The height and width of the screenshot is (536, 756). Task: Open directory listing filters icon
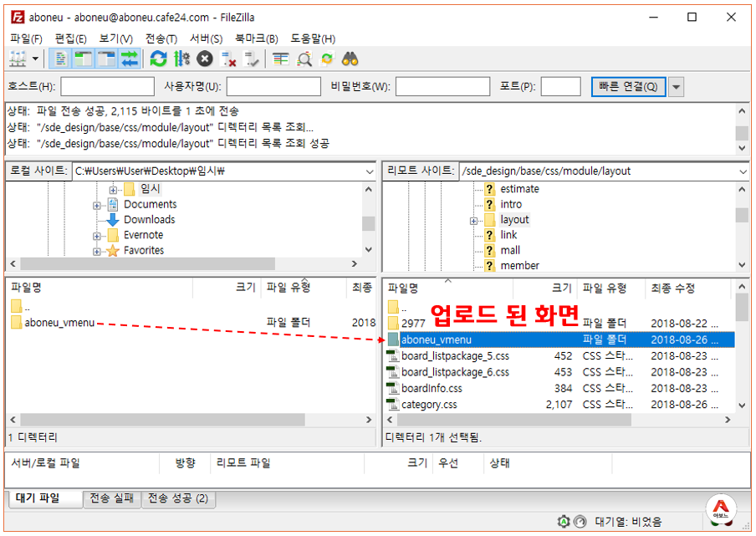click(x=281, y=59)
